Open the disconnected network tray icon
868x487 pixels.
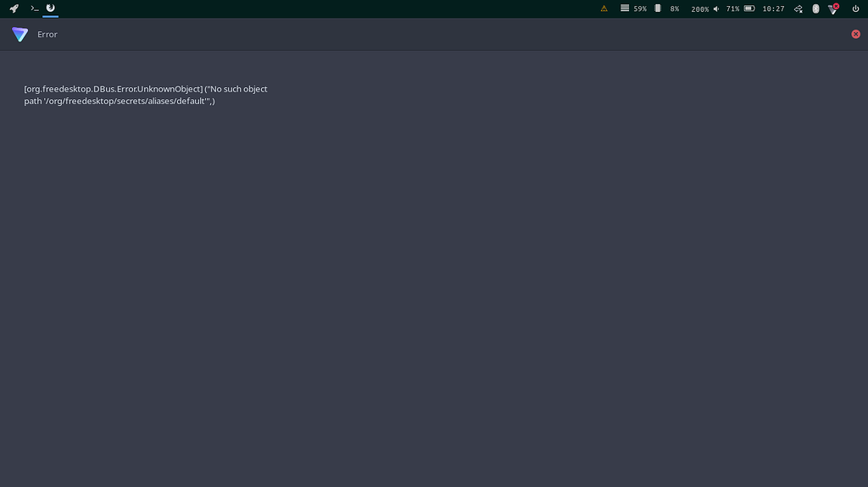[798, 8]
